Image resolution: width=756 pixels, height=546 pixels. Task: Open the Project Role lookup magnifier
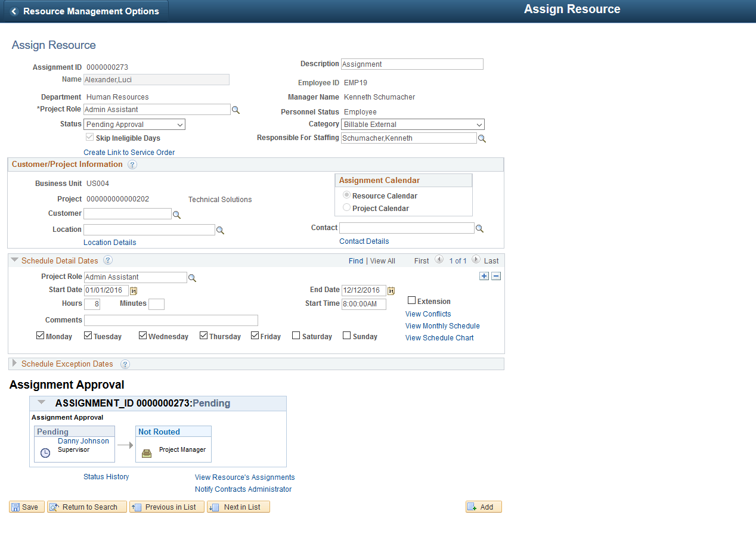tap(236, 109)
